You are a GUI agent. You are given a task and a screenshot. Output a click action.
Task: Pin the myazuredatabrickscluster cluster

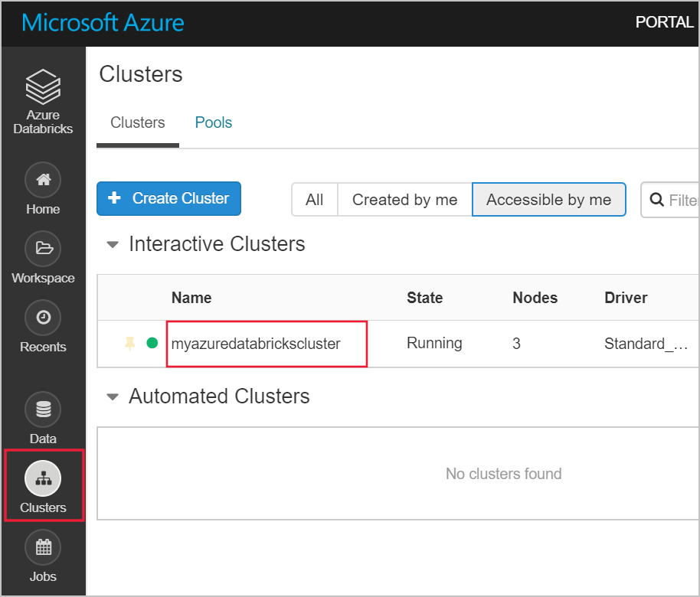pos(128,343)
